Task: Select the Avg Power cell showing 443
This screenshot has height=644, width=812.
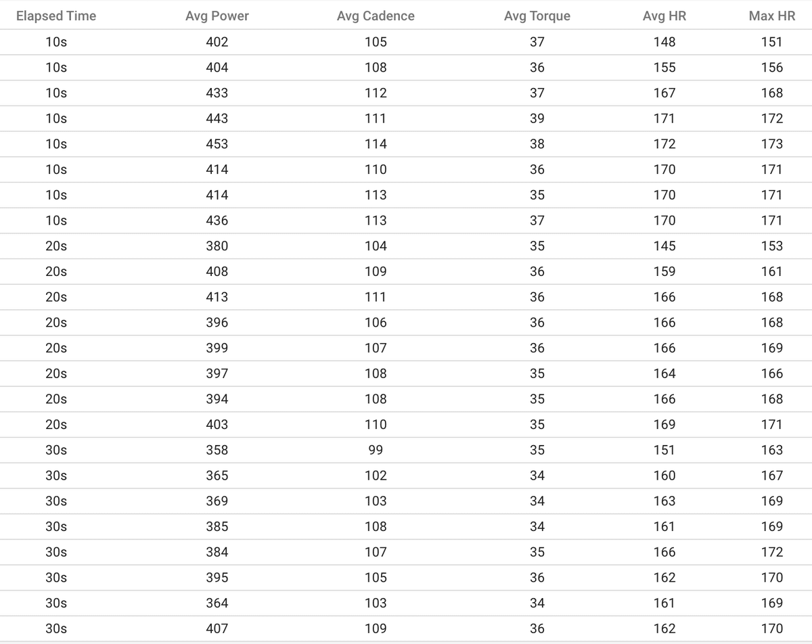Action: (x=217, y=118)
